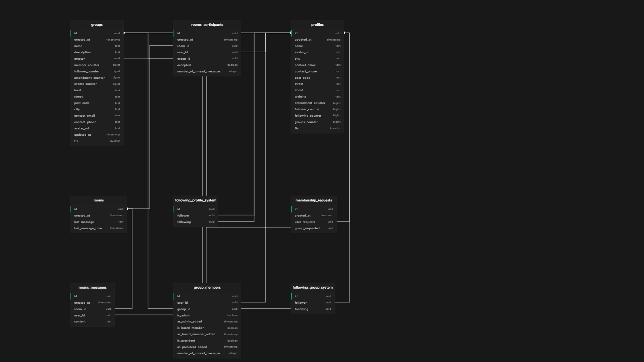
Task: Select the key indicator on membership_requests id
Action: tap(291, 209)
